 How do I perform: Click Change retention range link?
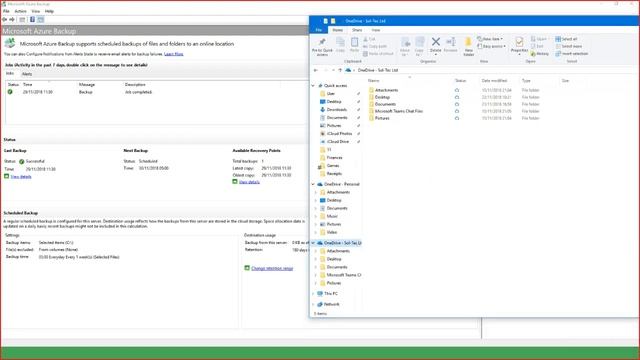tap(272, 269)
